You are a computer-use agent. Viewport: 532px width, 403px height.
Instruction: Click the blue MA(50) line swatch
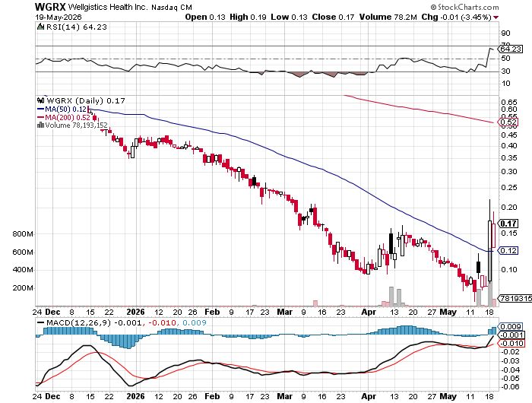(40, 109)
